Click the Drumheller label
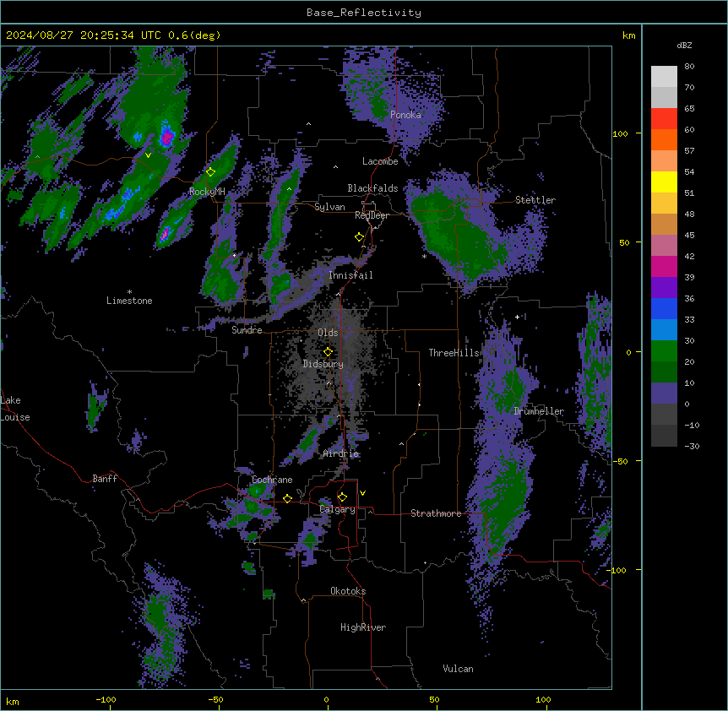 pyautogui.click(x=539, y=411)
